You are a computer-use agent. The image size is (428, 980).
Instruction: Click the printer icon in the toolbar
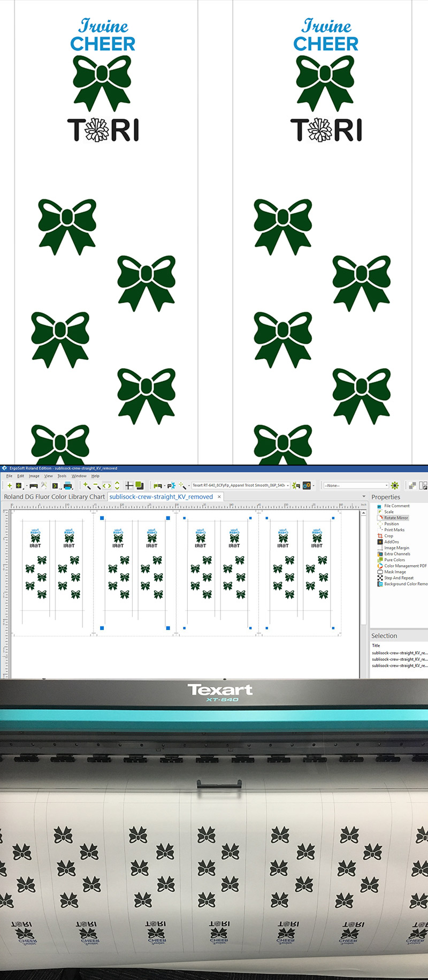(68, 485)
